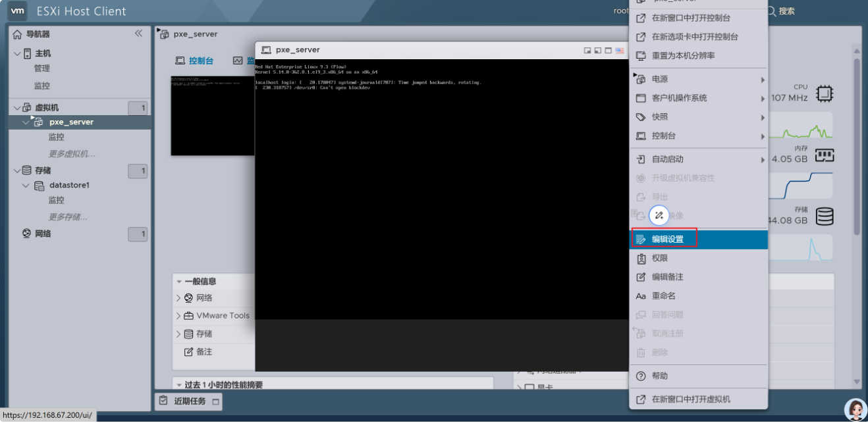Click the console window's small-size icon
The image size is (868, 423).
[587, 50]
